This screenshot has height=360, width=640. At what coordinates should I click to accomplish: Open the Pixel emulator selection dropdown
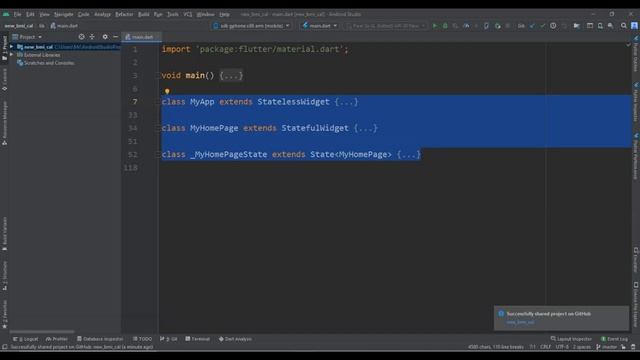tap(386, 26)
